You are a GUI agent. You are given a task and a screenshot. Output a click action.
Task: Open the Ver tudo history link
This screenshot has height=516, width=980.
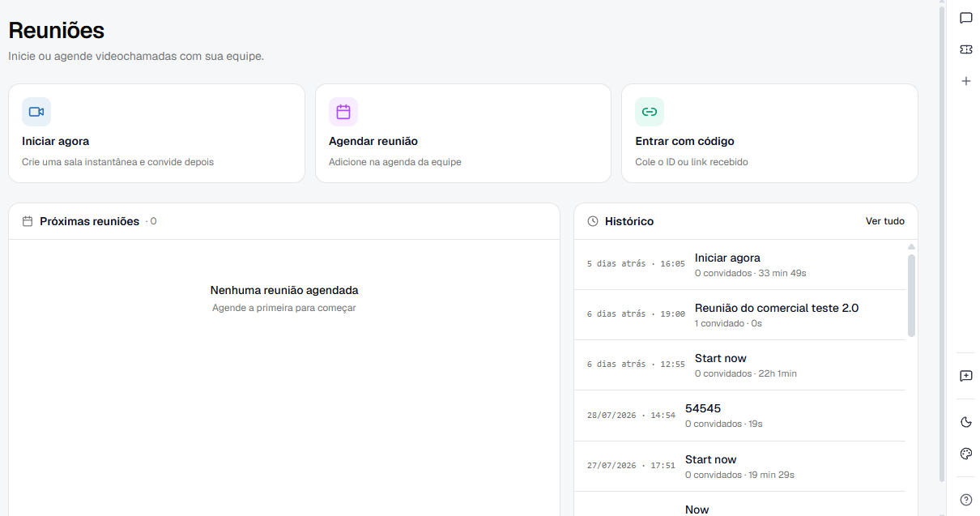click(885, 221)
